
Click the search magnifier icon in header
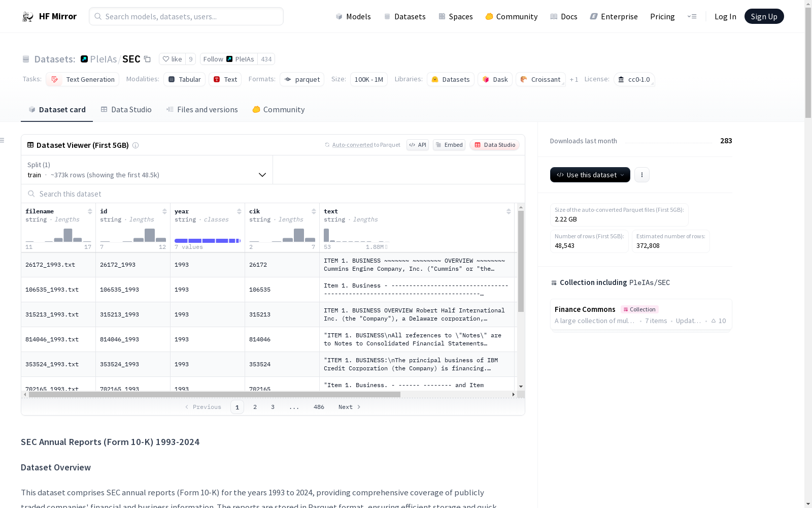click(98, 16)
